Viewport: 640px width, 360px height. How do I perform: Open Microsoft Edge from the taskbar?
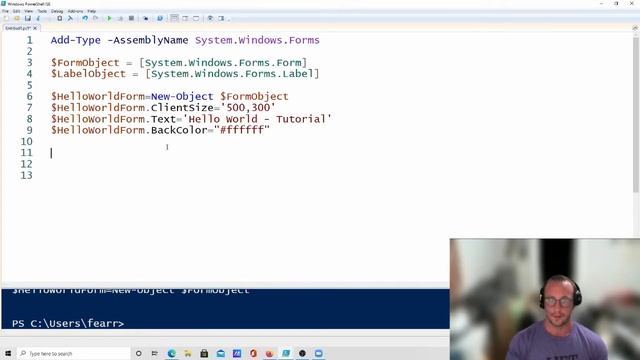pos(171,353)
